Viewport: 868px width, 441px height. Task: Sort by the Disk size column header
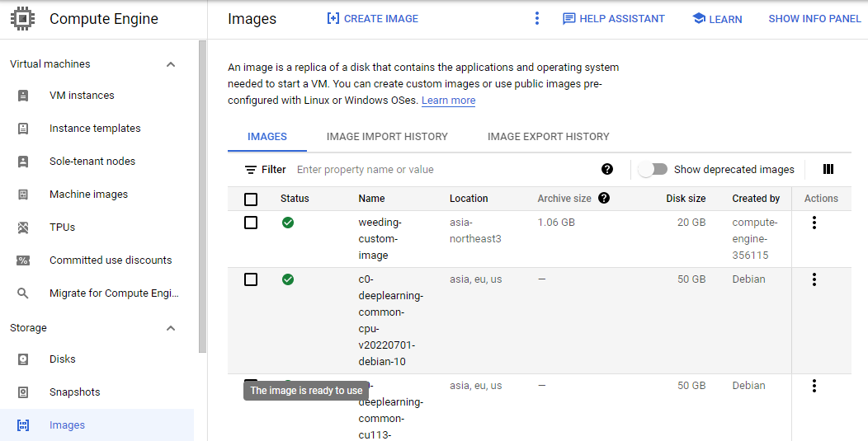click(x=686, y=199)
